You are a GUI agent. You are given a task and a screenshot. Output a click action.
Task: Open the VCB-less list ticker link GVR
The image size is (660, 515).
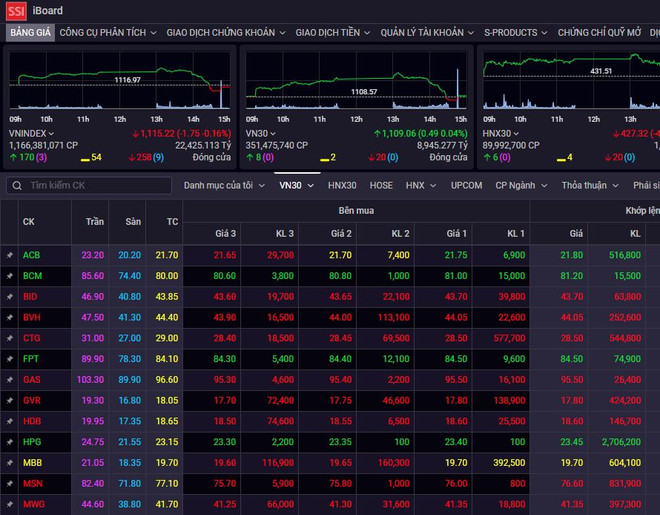pos(32,400)
